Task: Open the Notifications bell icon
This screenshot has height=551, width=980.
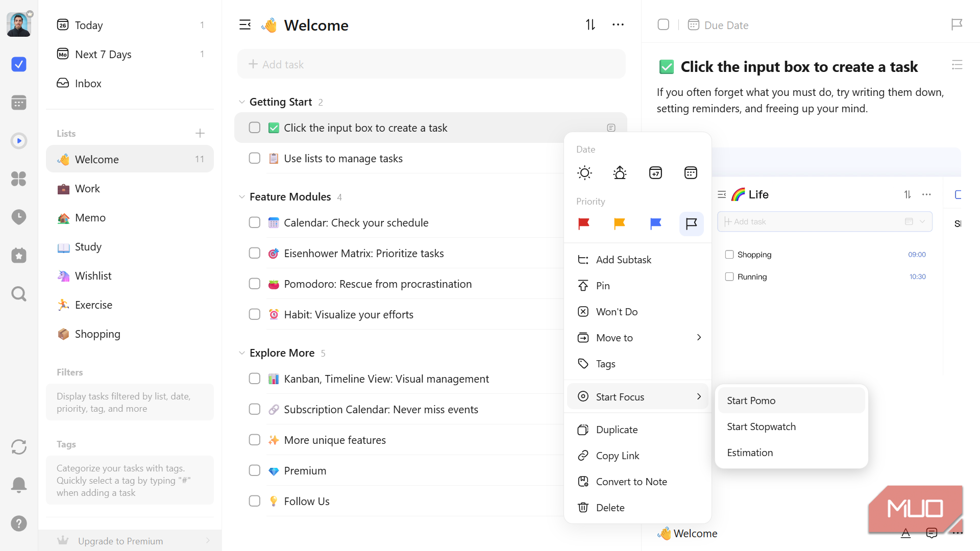Action: (x=19, y=485)
